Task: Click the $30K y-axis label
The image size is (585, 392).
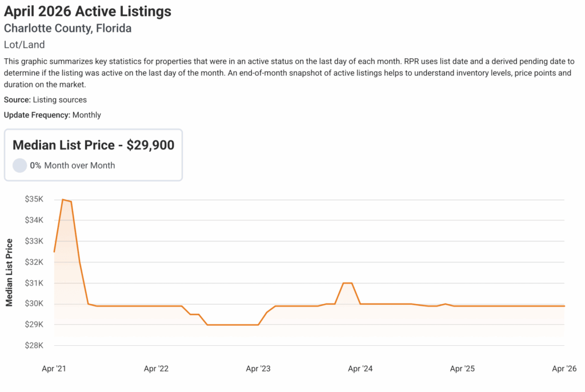Action: (x=34, y=304)
